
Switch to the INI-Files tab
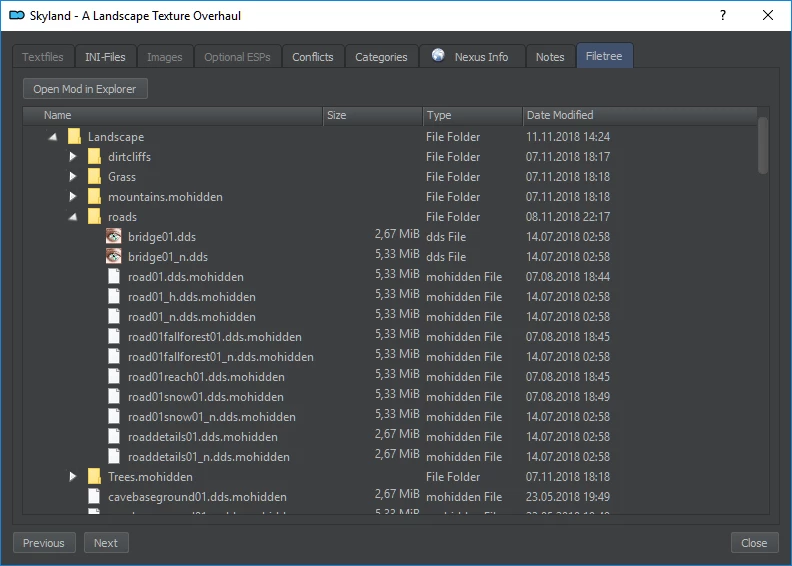click(105, 57)
